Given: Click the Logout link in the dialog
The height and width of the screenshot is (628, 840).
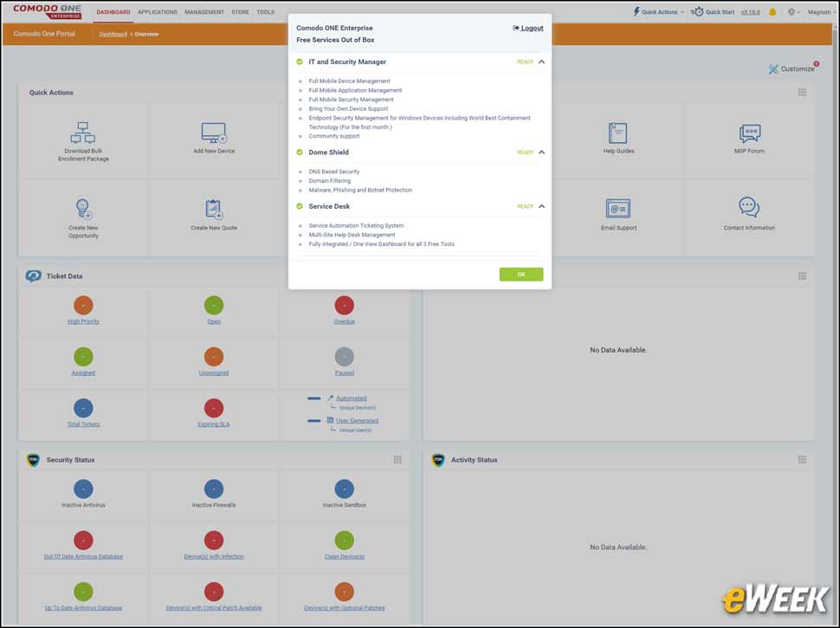Looking at the screenshot, I should click(528, 28).
